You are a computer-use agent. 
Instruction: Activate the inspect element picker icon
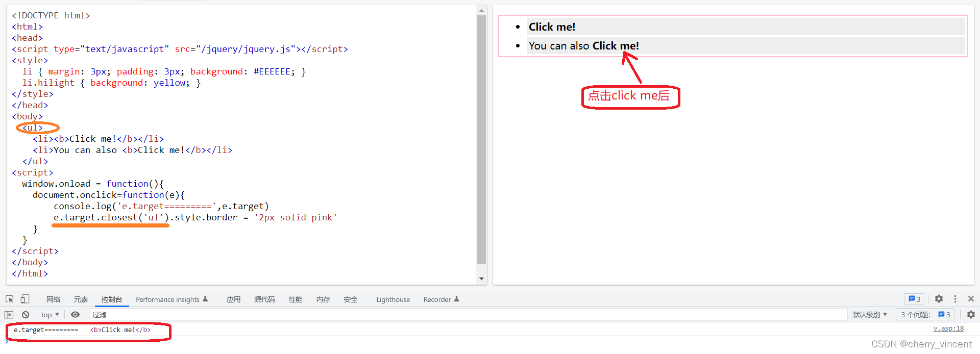10,299
